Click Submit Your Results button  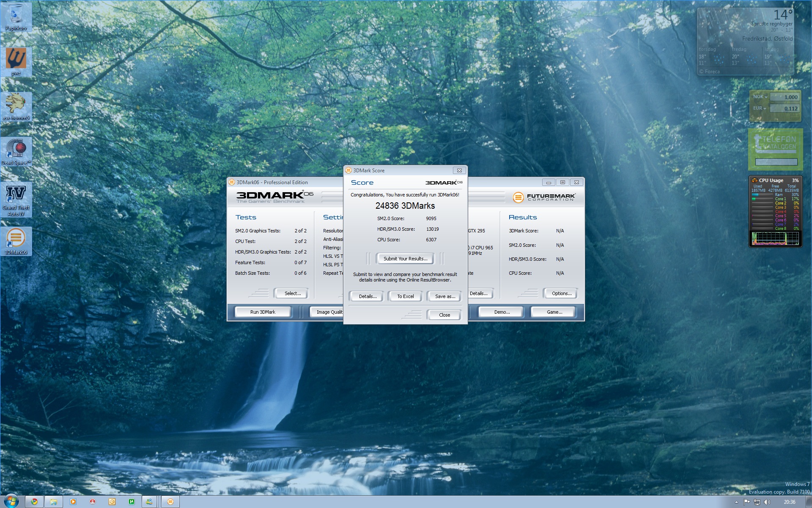point(405,259)
